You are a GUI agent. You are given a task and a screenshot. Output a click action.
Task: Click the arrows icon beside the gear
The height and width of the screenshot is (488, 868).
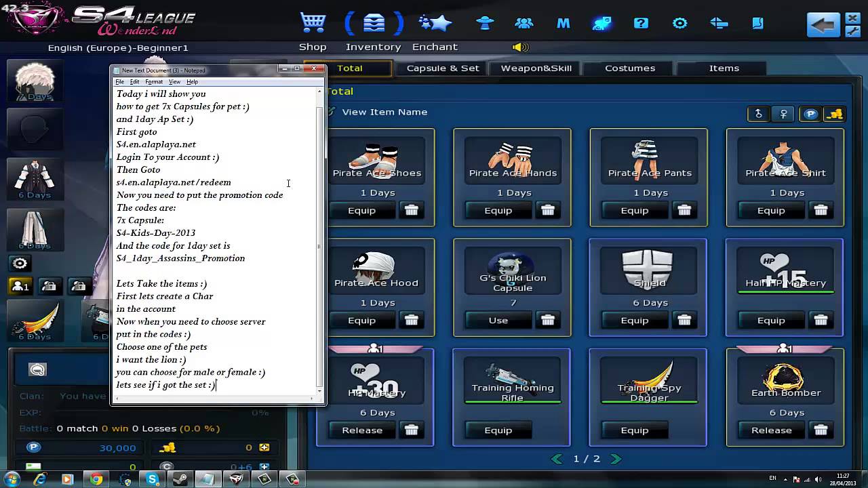[719, 23]
